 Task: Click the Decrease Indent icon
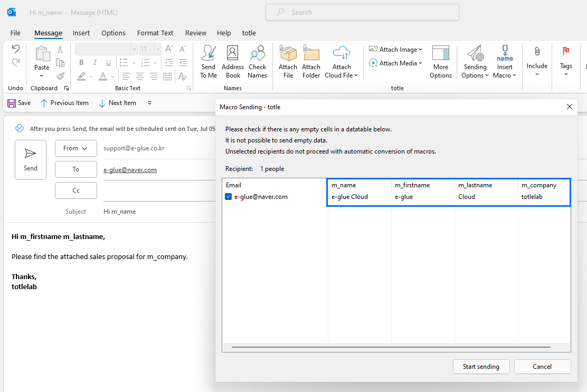tap(169, 62)
